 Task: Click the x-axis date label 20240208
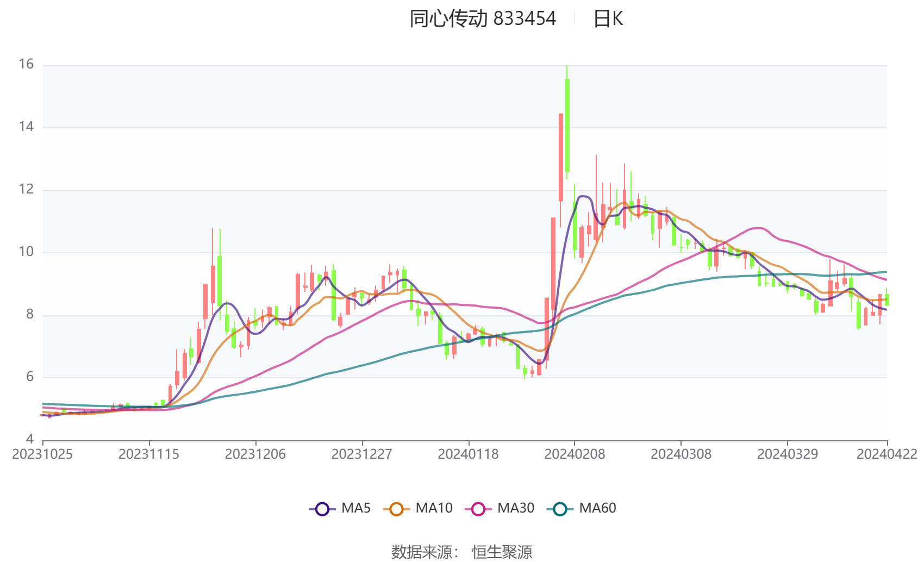[575, 454]
